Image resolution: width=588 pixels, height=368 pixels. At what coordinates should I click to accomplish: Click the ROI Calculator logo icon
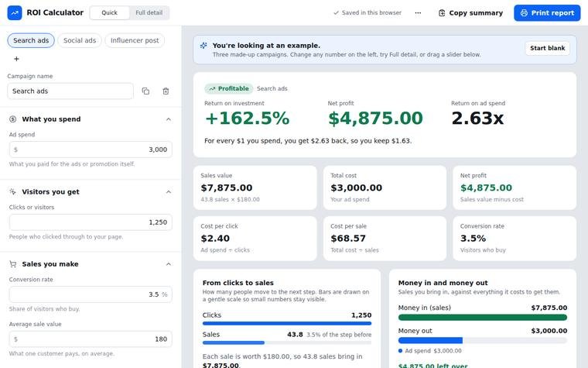coord(15,12)
